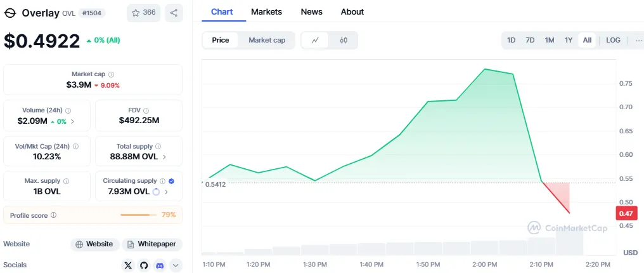Screen dimensions: 644x273
Task: Open the Discord social link
Action: pos(160,265)
